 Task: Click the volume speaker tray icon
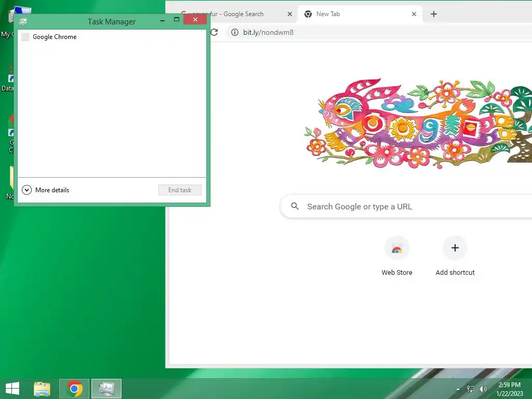pyautogui.click(x=483, y=389)
